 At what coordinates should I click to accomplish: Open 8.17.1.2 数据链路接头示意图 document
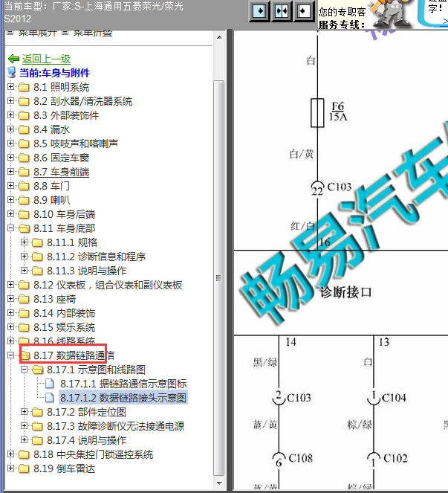coord(123,398)
